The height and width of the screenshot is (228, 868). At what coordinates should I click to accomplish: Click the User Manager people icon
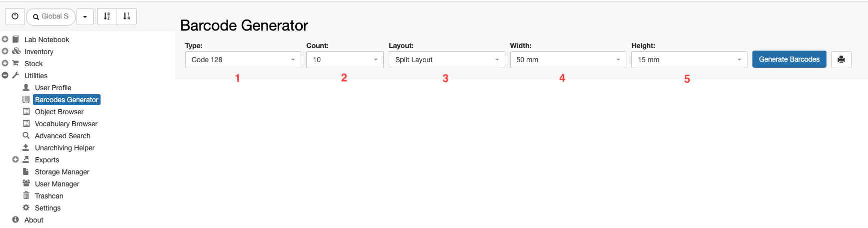coord(26,183)
